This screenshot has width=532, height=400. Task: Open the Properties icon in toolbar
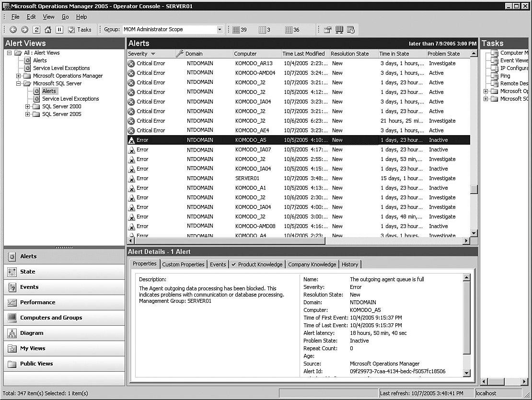[x=327, y=30]
